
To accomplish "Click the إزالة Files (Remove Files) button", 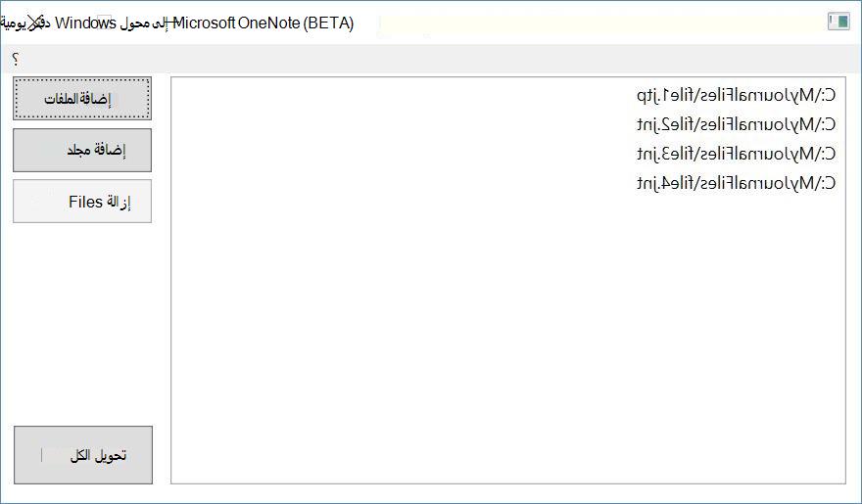I will [82, 202].
